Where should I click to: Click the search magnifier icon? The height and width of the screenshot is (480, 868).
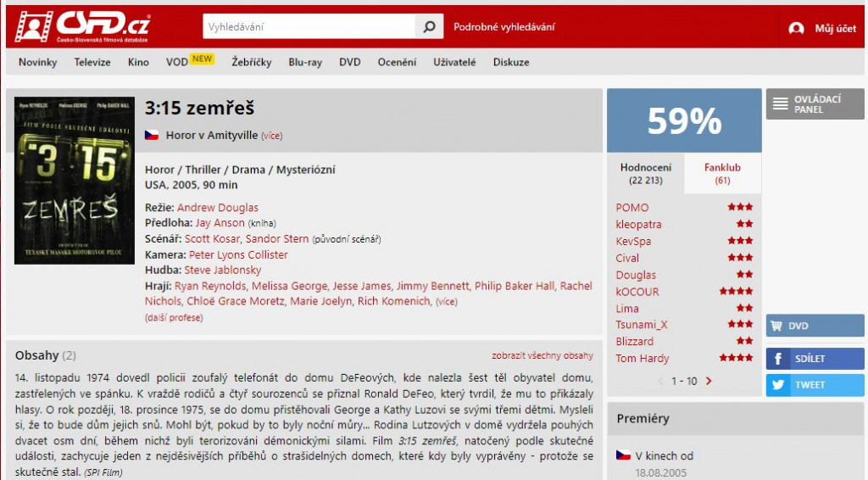pos(429,26)
